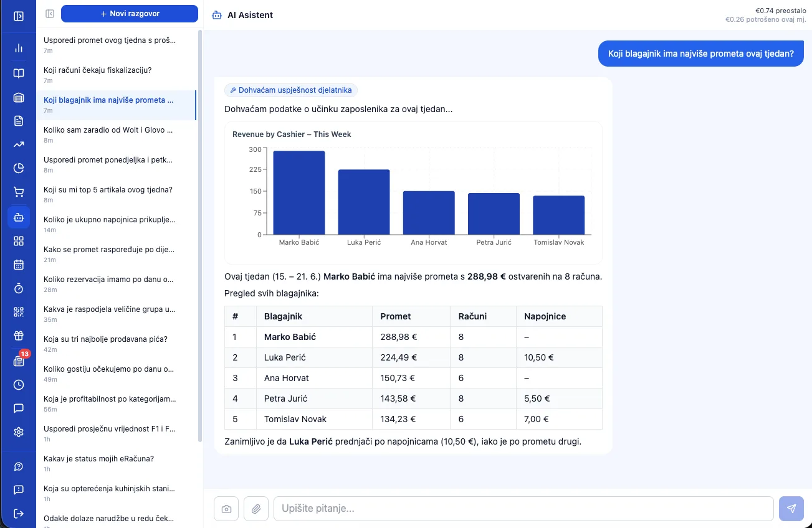Click the paperclip attachment button
Viewport: 812px width, 528px height.
tap(256, 509)
